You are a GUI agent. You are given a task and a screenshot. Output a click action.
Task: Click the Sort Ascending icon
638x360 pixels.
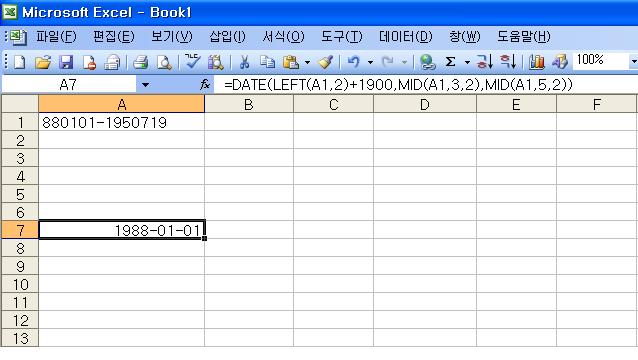click(485, 62)
